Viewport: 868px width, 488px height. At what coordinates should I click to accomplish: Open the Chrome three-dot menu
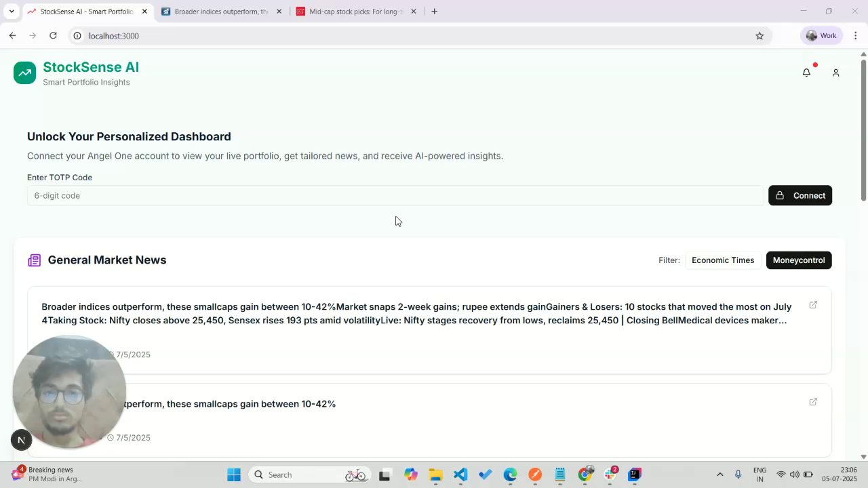pyautogui.click(x=856, y=35)
